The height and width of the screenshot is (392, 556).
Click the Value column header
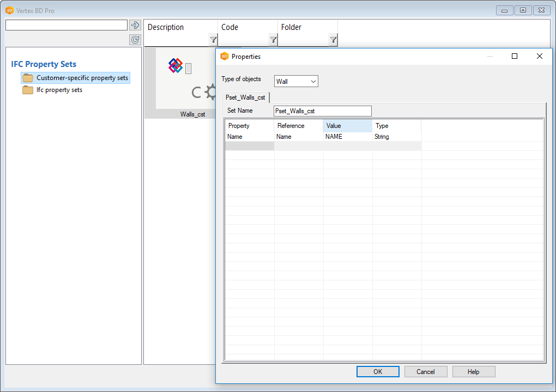[x=347, y=126]
